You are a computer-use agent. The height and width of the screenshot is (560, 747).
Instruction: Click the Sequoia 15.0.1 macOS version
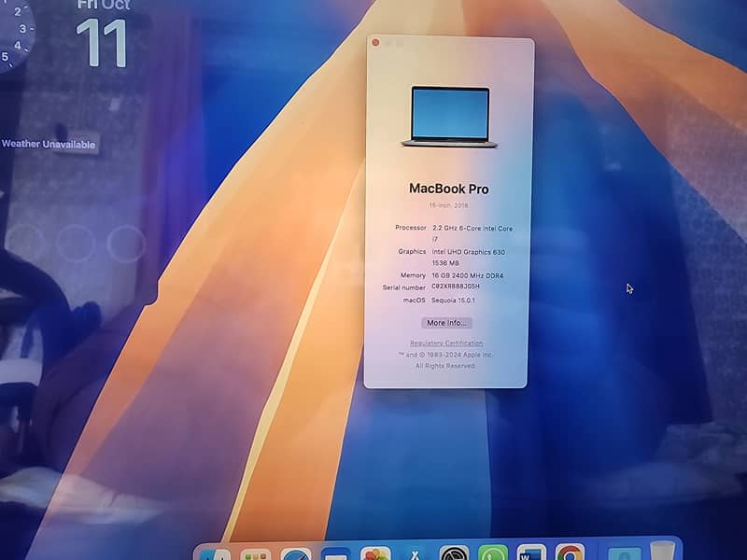pos(453,301)
